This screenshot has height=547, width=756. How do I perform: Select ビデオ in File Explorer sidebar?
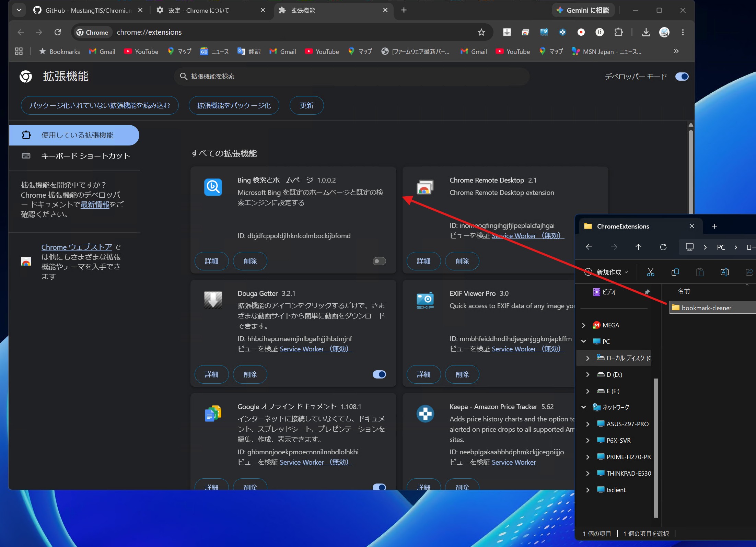(x=609, y=292)
